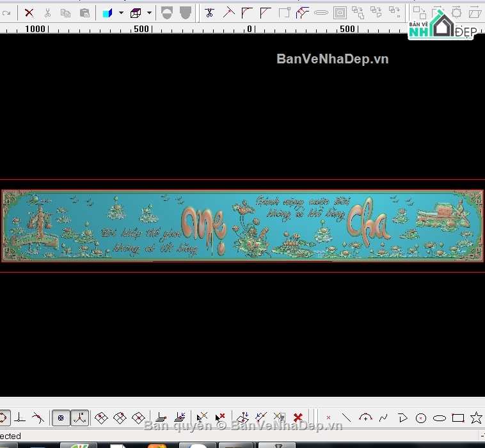Click the large red X cancel icon
The image size is (485, 448).
[x=298, y=418]
